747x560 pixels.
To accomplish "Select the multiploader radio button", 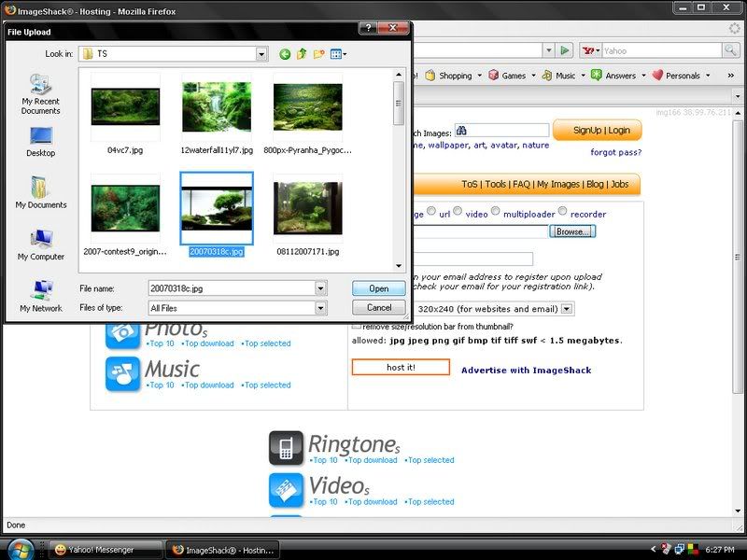I will coord(496,211).
